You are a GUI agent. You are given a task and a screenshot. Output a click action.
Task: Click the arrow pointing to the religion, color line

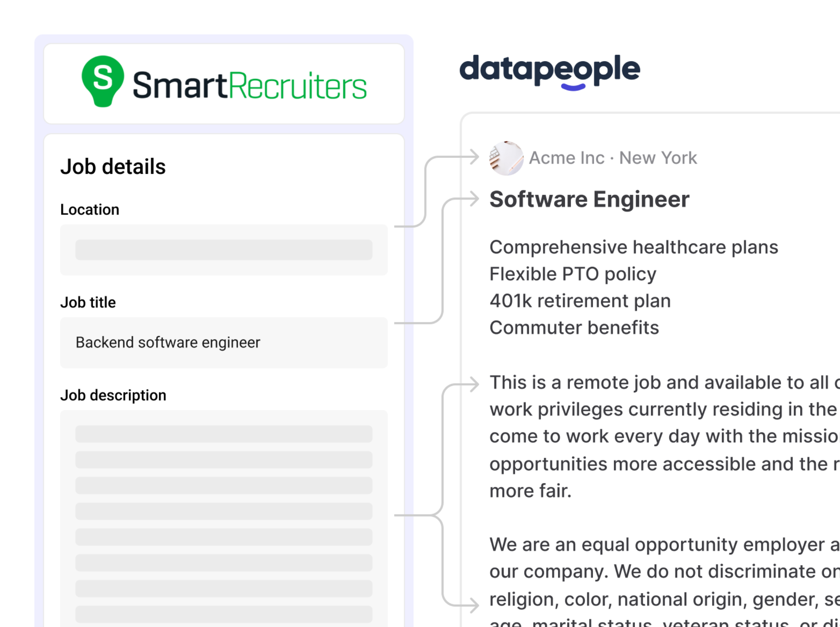point(473,605)
